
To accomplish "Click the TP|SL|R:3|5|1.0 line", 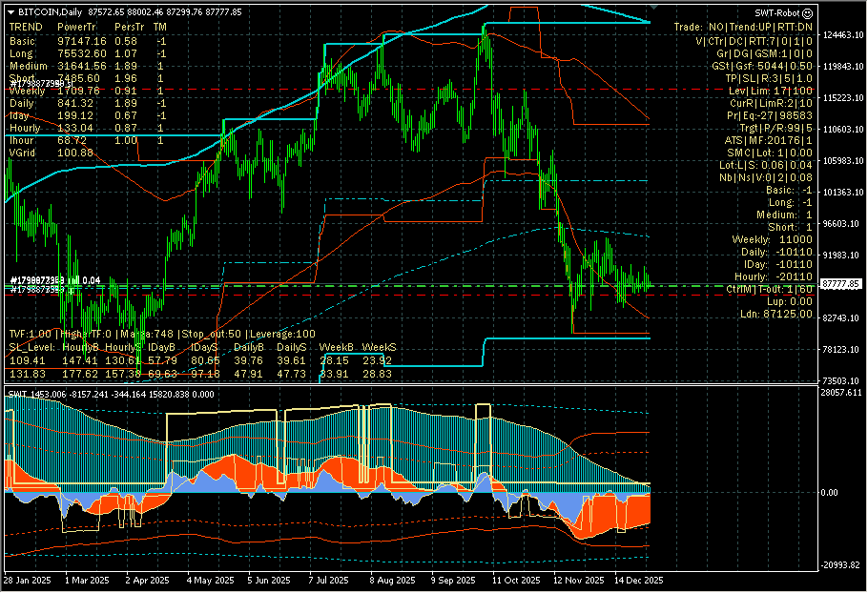I will 769,78.
